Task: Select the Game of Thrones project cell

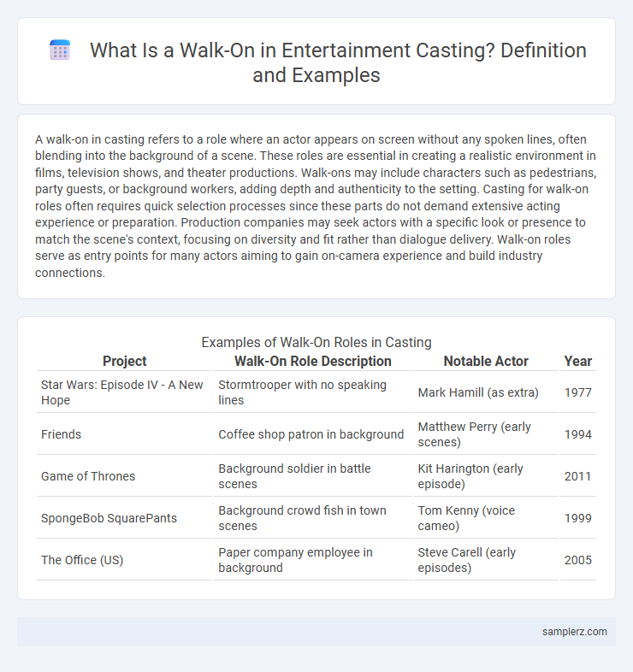Action: [x=124, y=476]
